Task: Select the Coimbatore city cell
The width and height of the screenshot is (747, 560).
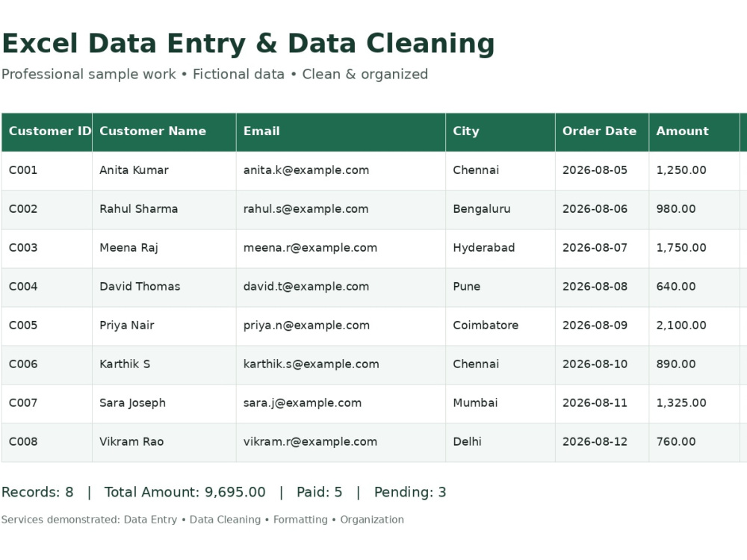Action: 500,326
